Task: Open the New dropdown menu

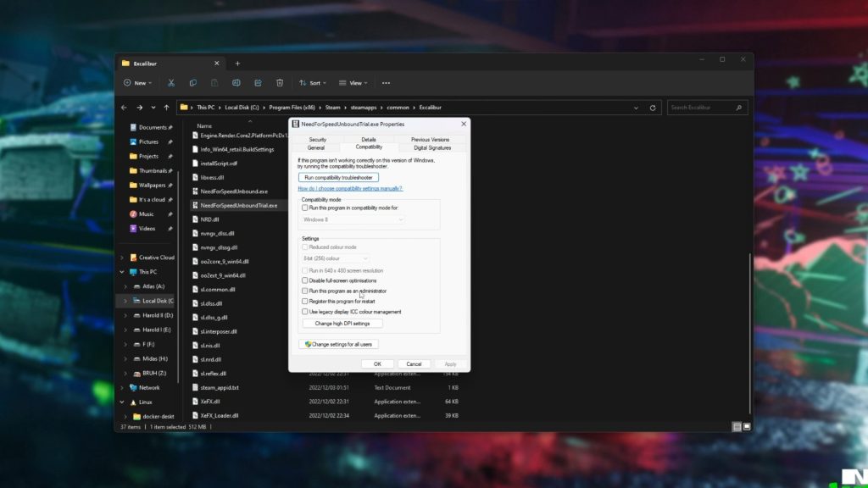Action: pyautogui.click(x=138, y=83)
